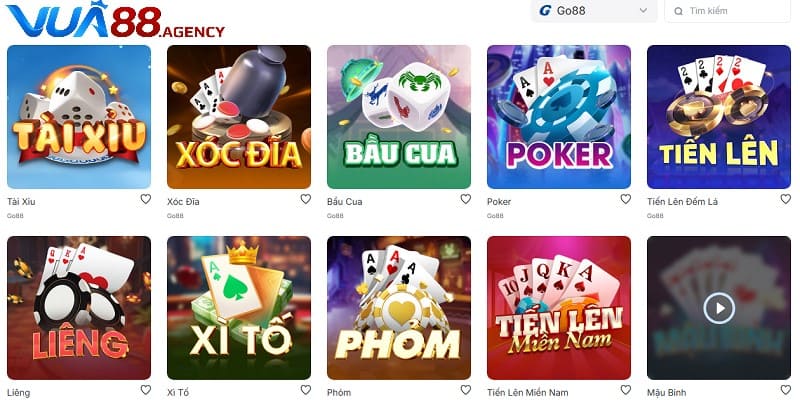Open the Go88 provider dropdown
Image resolution: width=800 pixels, height=400 pixels.
(x=594, y=11)
